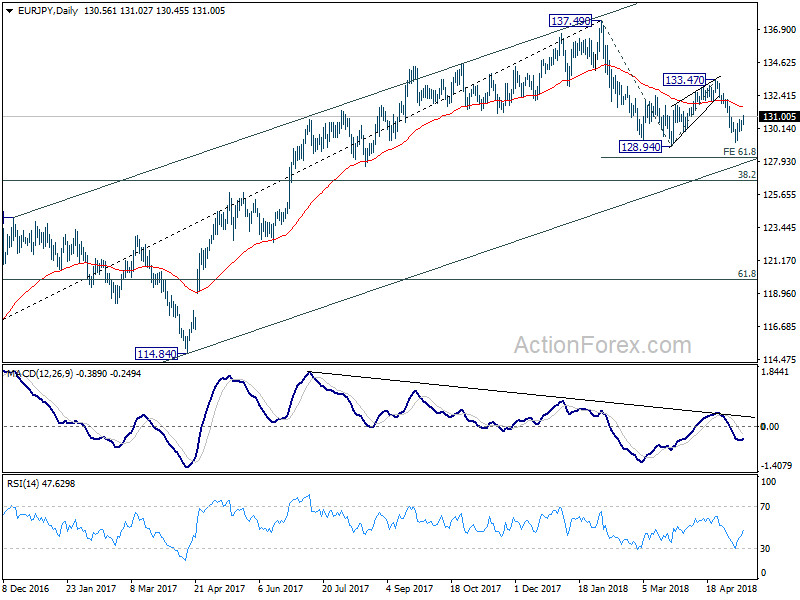Click the RSI 70 level label

(766, 507)
